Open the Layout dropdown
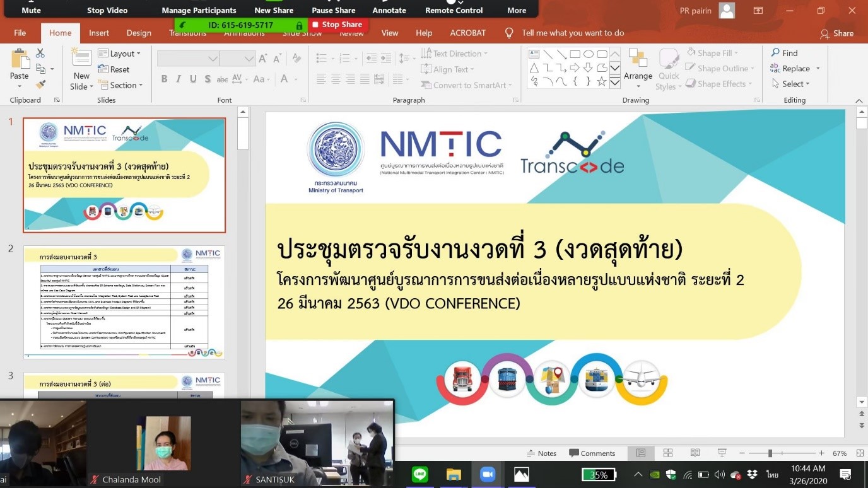The height and width of the screenshot is (488, 868). click(x=120, y=54)
